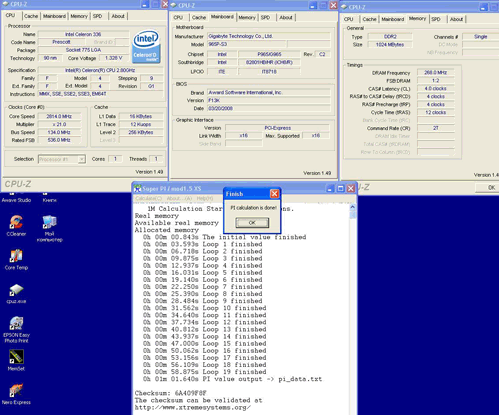Click the Super PI title bar icon
The width and height of the screenshot is (499, 415).
(137, 188)
